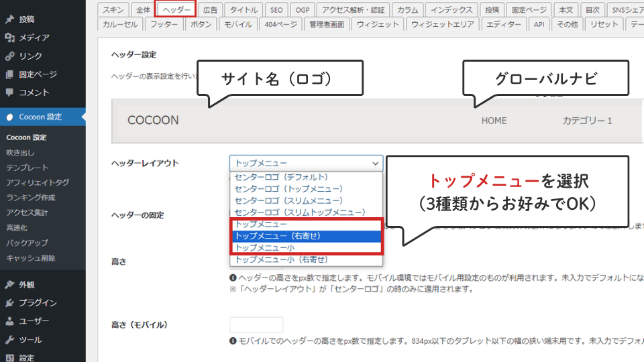Click the pin icon next to 投稿
This screenshot has width=644, height=362.
[9, 19]
